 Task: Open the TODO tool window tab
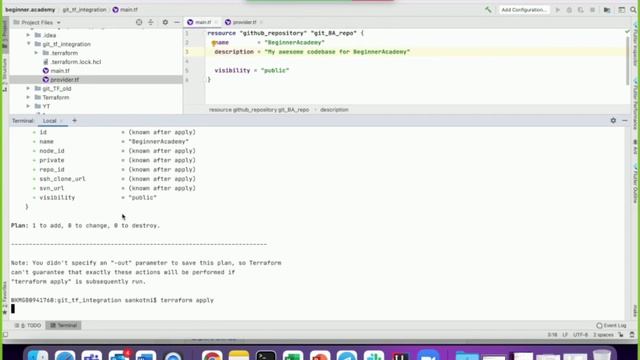click(28, 325)
